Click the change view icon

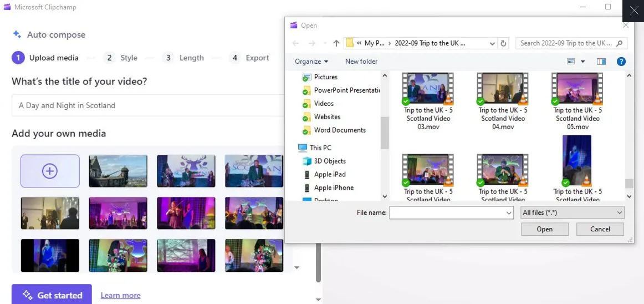(571, 61)
